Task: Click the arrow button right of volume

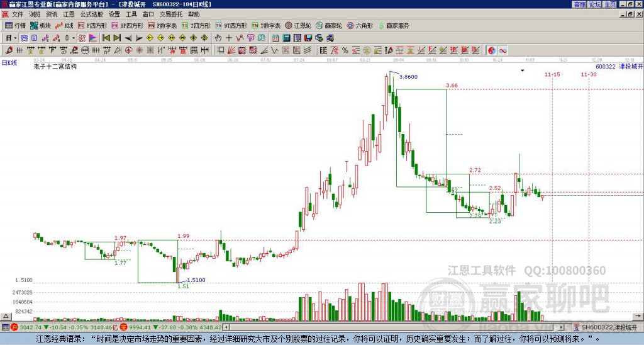Action: [638, 316]
